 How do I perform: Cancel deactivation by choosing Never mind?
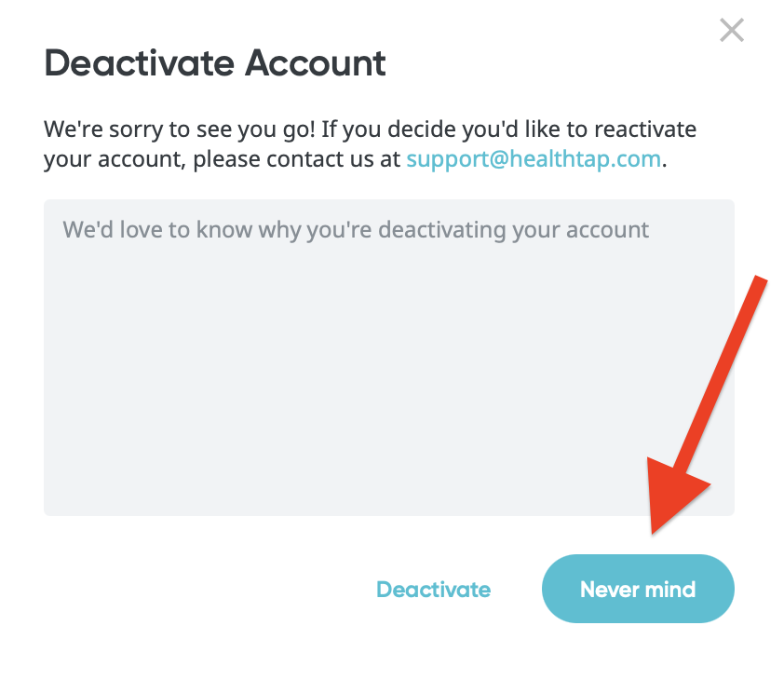(638, 589)
